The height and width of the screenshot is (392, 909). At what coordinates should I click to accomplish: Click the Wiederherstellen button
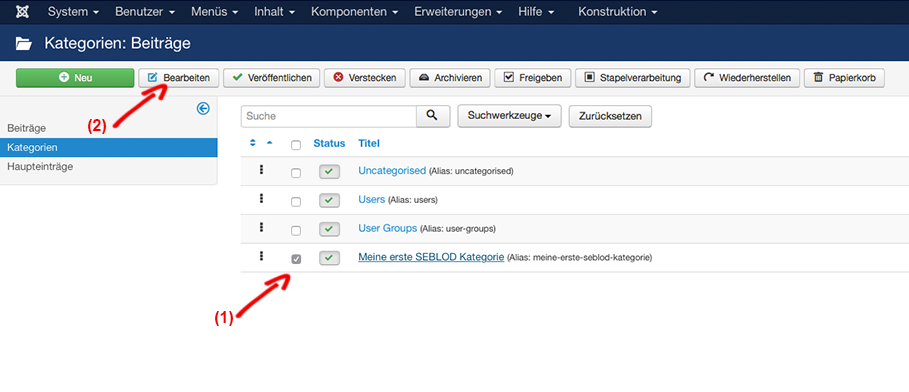pos(747,78)
